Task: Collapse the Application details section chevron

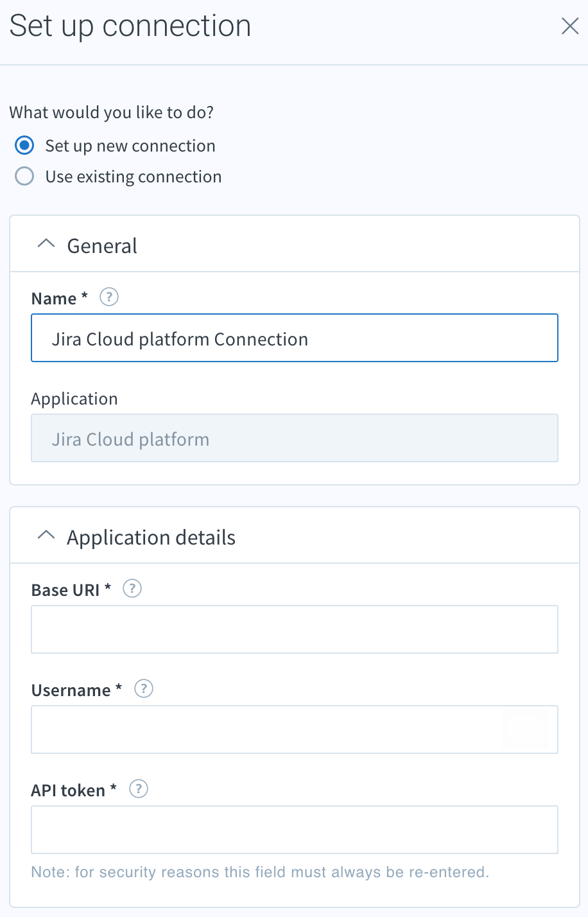Action: (x=46, y=536)
